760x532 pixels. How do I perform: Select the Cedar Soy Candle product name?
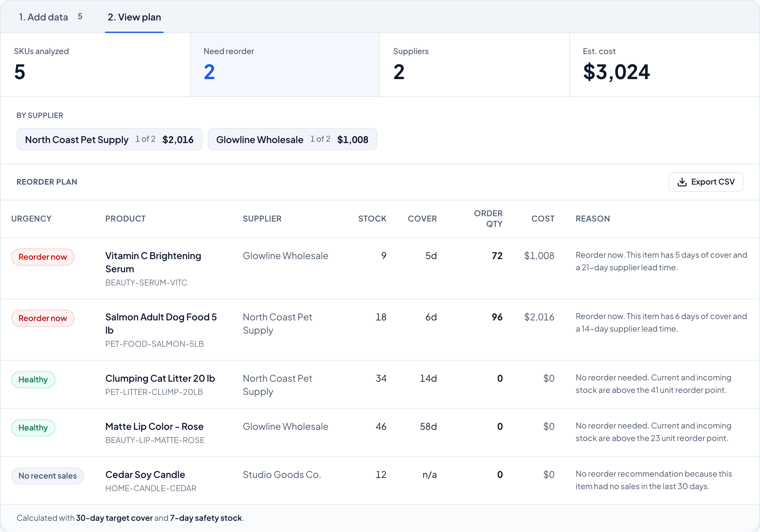145,474
